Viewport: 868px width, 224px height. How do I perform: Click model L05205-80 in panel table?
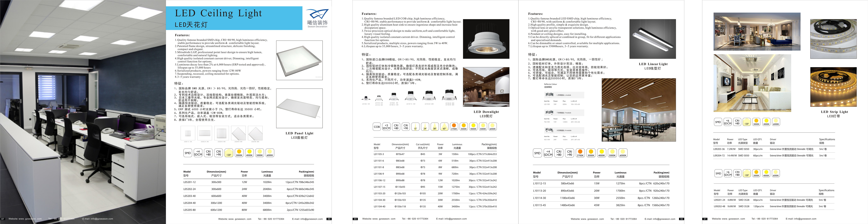click(189, 210)
